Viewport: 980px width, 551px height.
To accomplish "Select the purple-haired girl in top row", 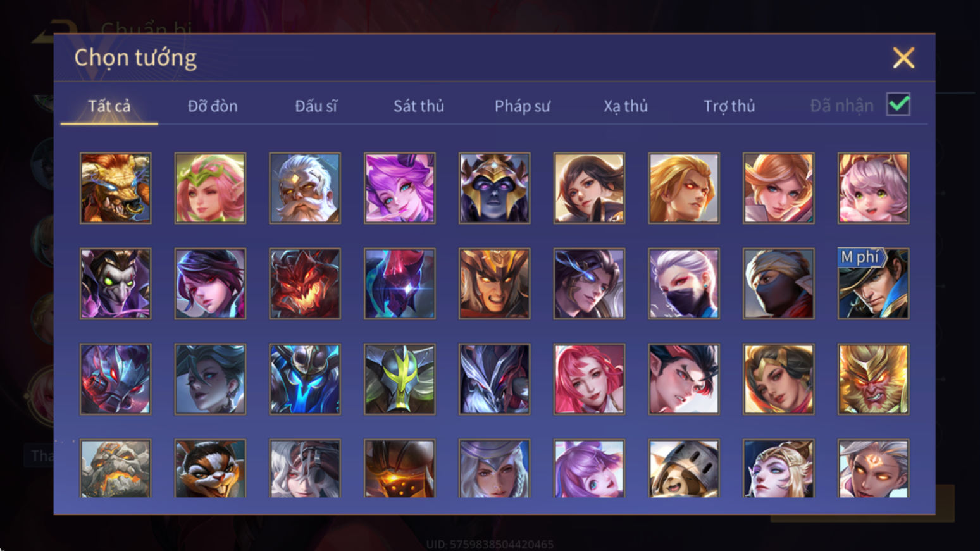I will pos(399,188).
